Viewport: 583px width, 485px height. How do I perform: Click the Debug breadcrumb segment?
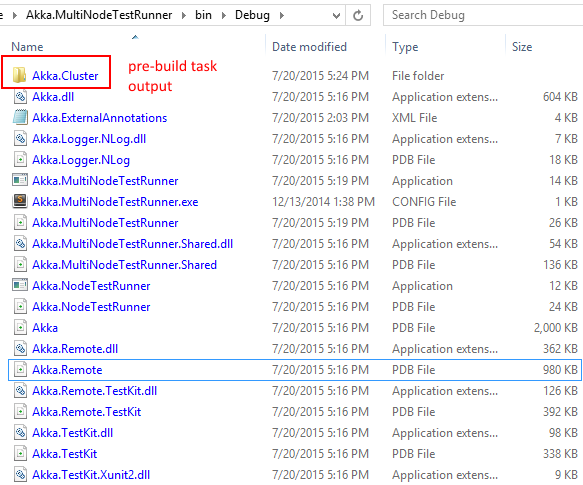(x=252, y=15)
